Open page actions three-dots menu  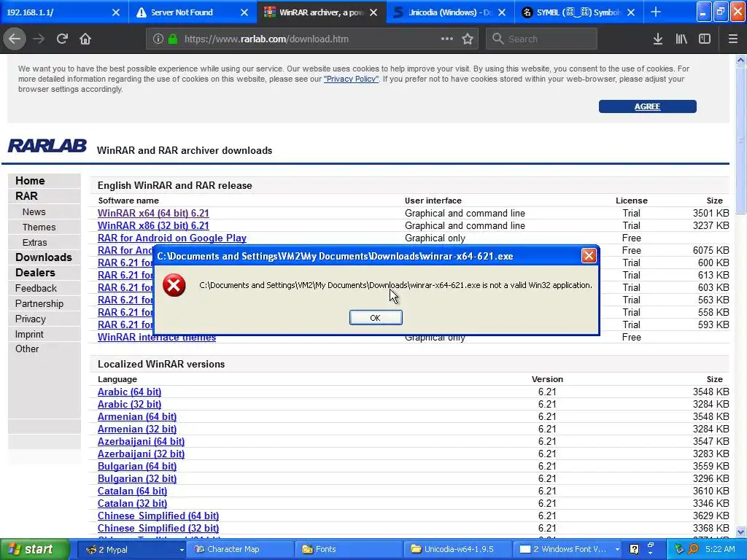click(447, 39)
